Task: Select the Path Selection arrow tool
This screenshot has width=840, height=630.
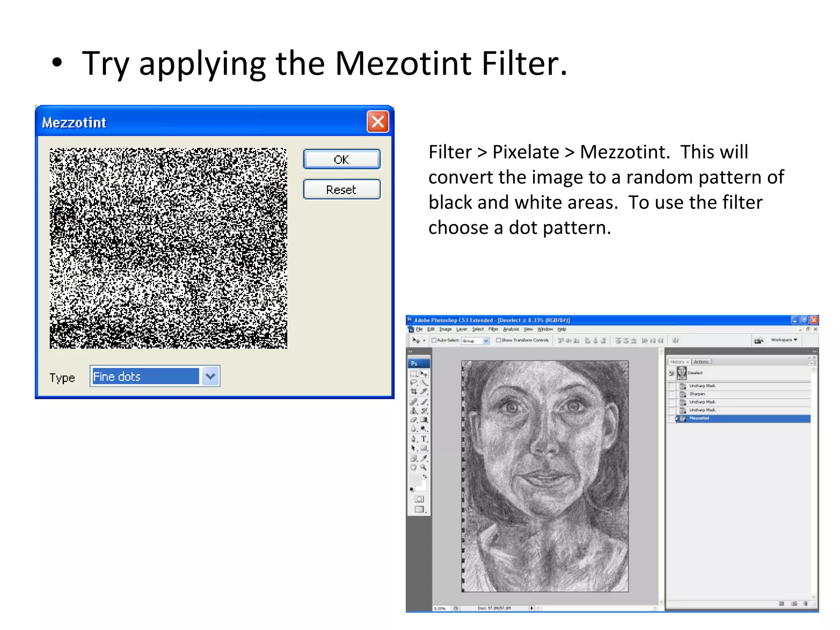Action: point(413,448)
